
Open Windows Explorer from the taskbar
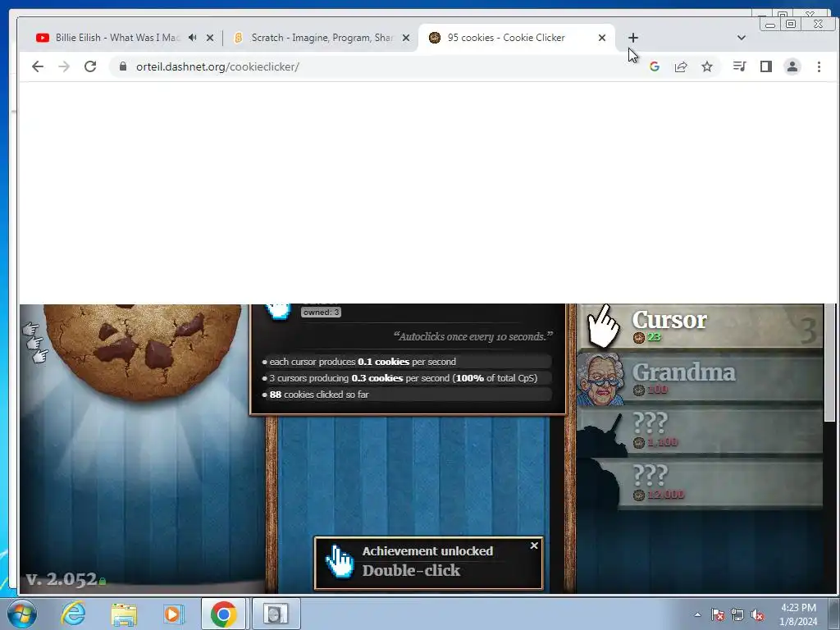[x=124, y=614]
